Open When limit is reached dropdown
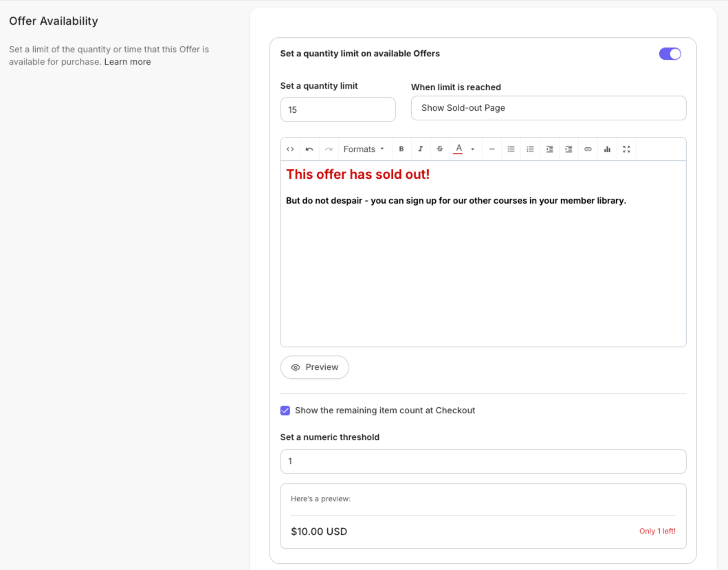728x570 pixels. (549, 108)
